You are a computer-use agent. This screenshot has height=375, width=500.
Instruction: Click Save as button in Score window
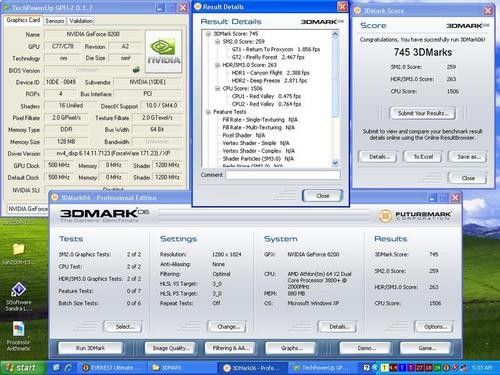(467, 157)
